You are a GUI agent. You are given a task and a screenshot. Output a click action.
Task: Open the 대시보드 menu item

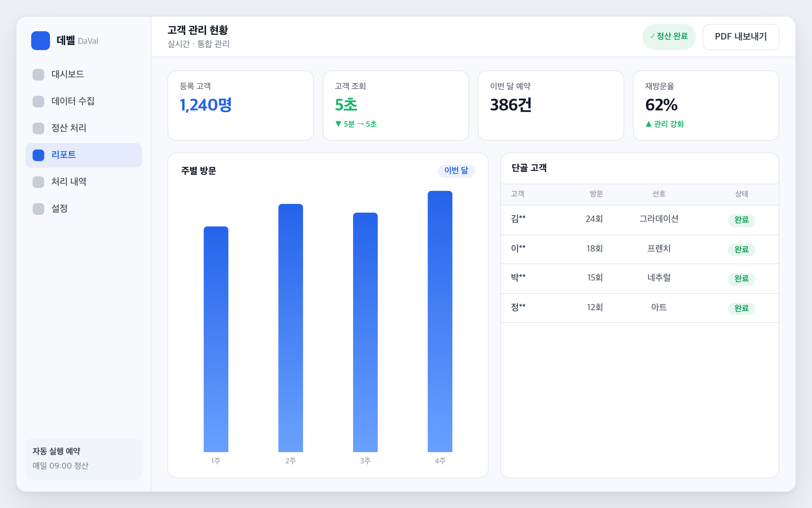(x=84, y=75)
